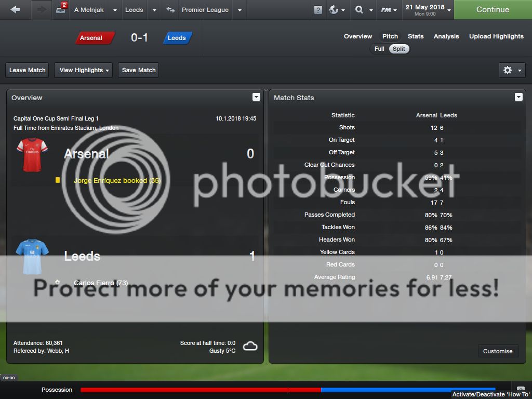
Task: Expand the Match Stats panel dropdown
Action: click(x=518, y=97)
